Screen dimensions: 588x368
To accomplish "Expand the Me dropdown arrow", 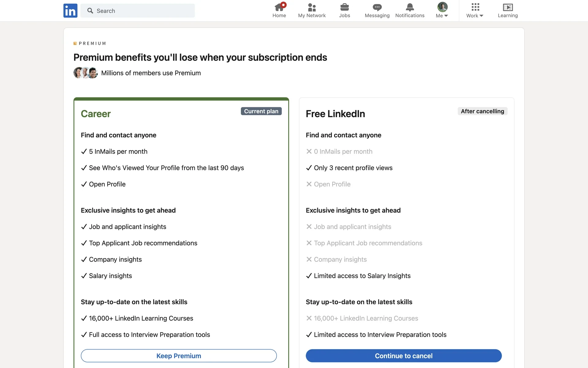I will click(446, 16).
